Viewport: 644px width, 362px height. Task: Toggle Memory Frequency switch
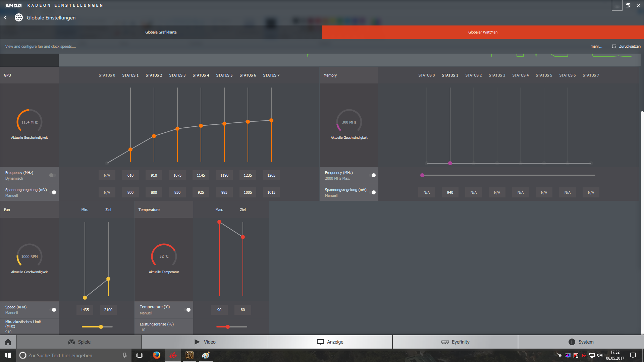[x=373, y=175]
